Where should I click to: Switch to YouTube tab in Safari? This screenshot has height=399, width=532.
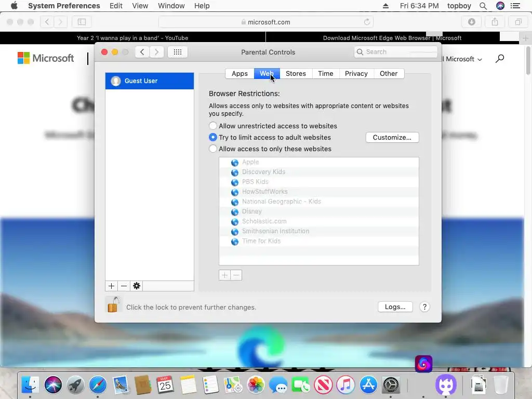coord(132,38)
